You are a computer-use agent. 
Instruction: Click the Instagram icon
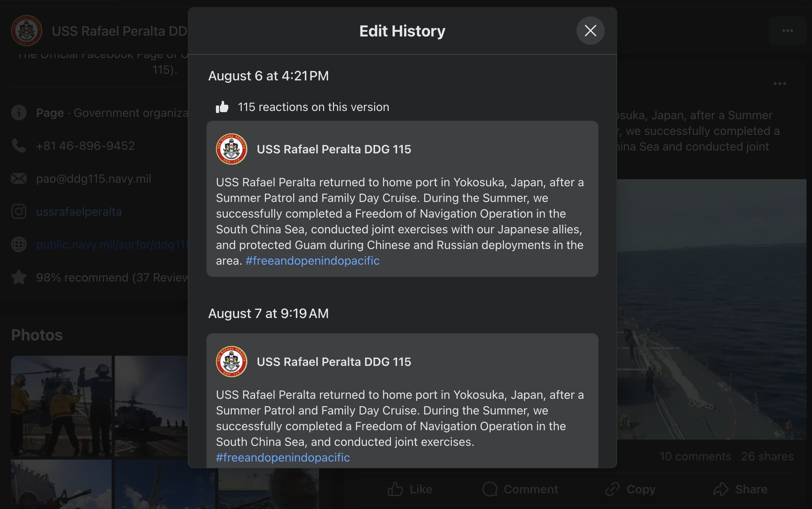(x=19, y=212)
